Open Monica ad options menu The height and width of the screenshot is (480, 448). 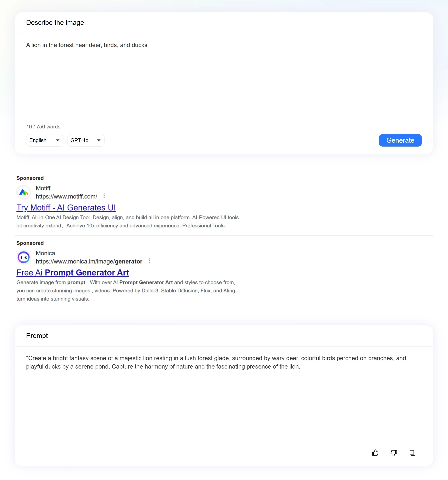click(149, 261)
